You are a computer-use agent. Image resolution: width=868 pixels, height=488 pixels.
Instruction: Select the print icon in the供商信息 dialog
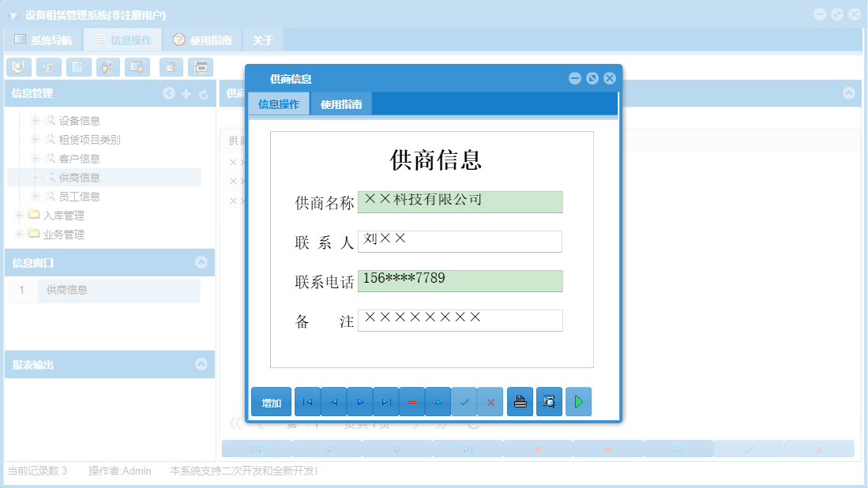point(520,401)
